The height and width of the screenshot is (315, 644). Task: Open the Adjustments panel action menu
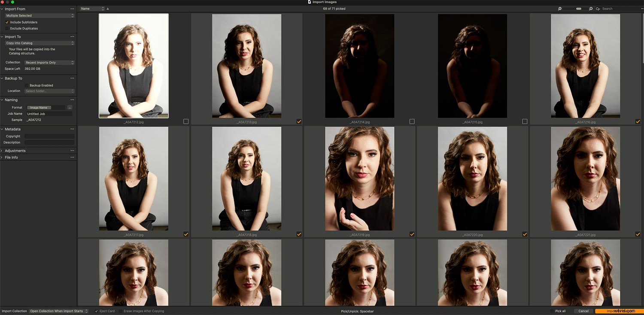click(x=72, y=150)
